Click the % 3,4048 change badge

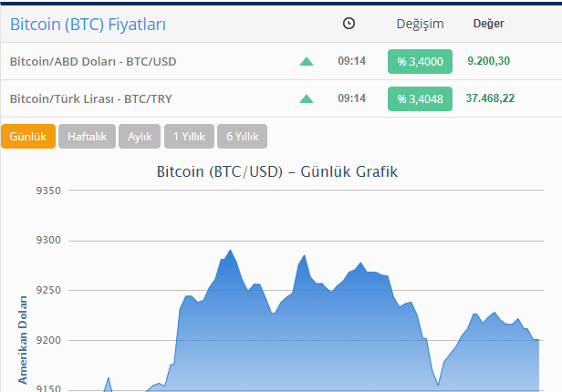(420, 98)
